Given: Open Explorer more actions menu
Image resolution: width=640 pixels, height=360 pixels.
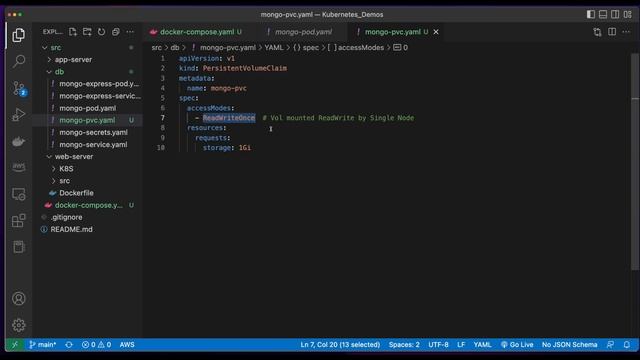Looking at the screenshot, I should coord(130,32).
